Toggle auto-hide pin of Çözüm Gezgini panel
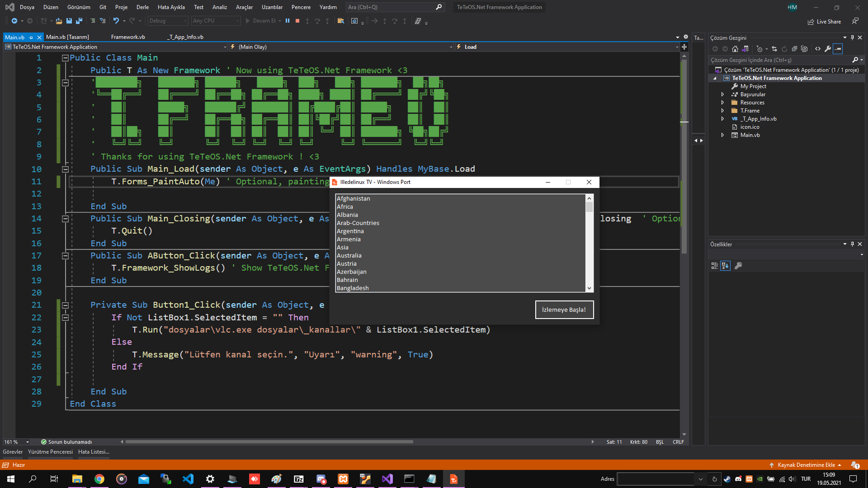 pos(852,38)
